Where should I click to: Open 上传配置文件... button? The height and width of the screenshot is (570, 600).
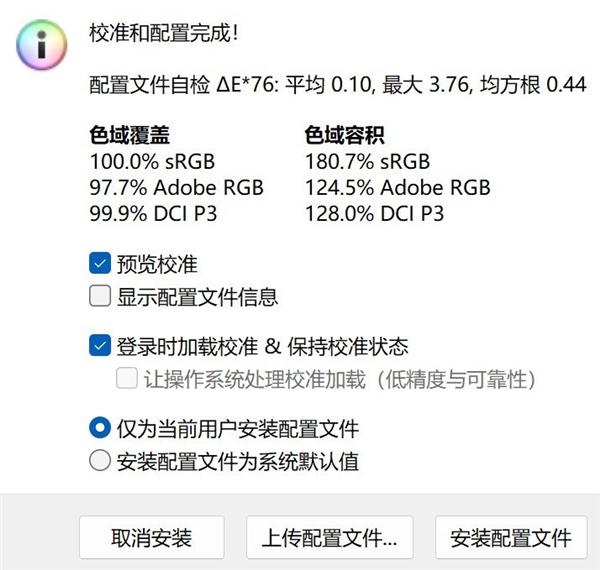[x=329, y=537]
